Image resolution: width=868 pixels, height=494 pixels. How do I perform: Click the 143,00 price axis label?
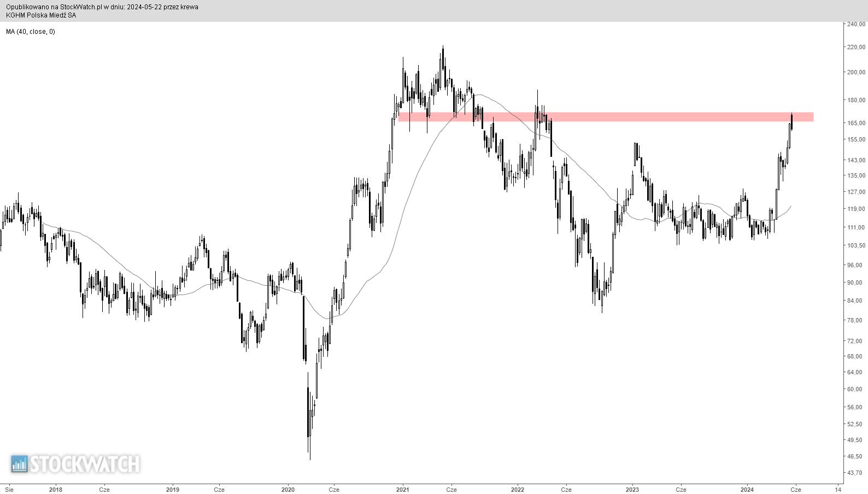(855, 160)
